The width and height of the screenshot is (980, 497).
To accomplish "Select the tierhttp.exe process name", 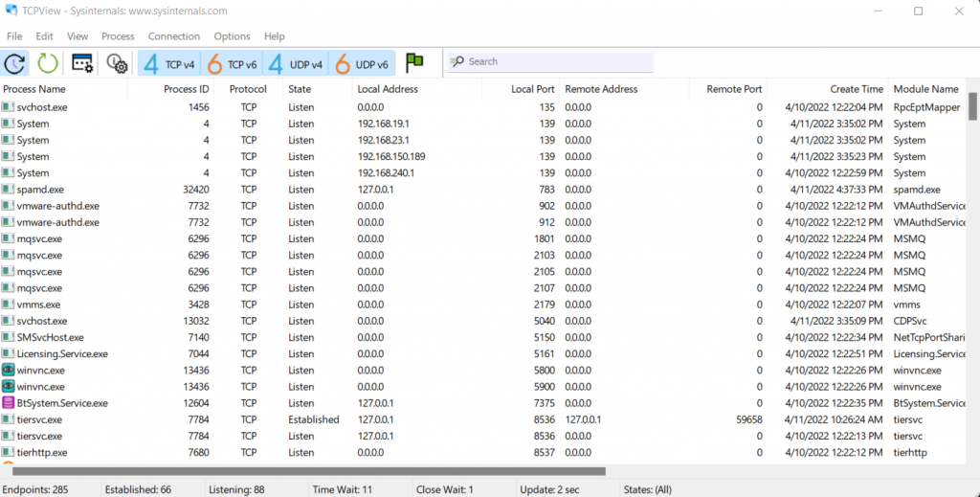I will click(x=42, y=452).
